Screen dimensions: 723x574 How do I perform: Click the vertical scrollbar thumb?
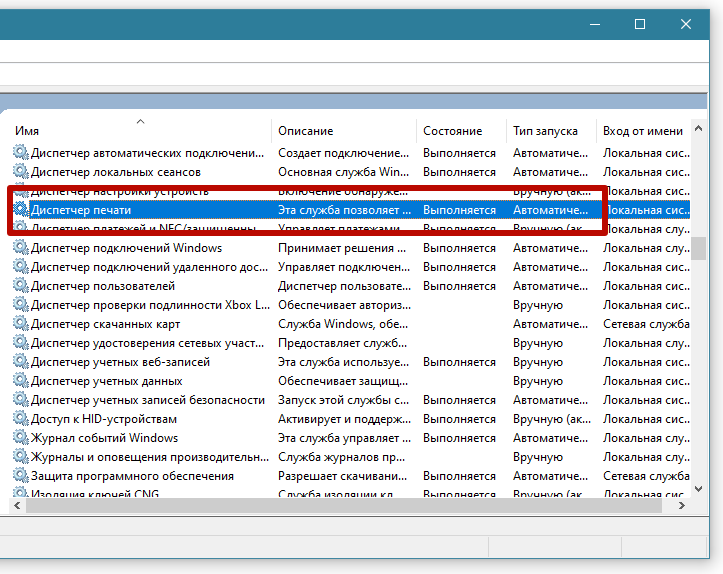tap(699, 247)
